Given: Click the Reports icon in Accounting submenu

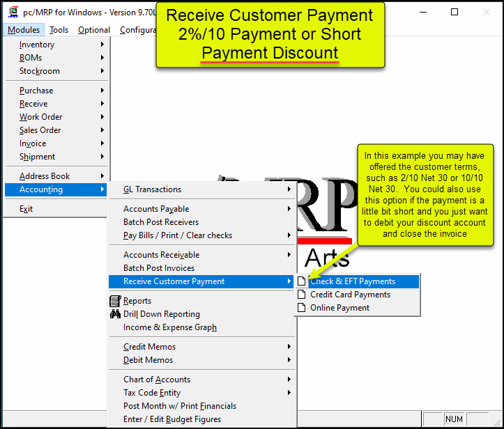Looking at the screenshot, I should 116,301.
